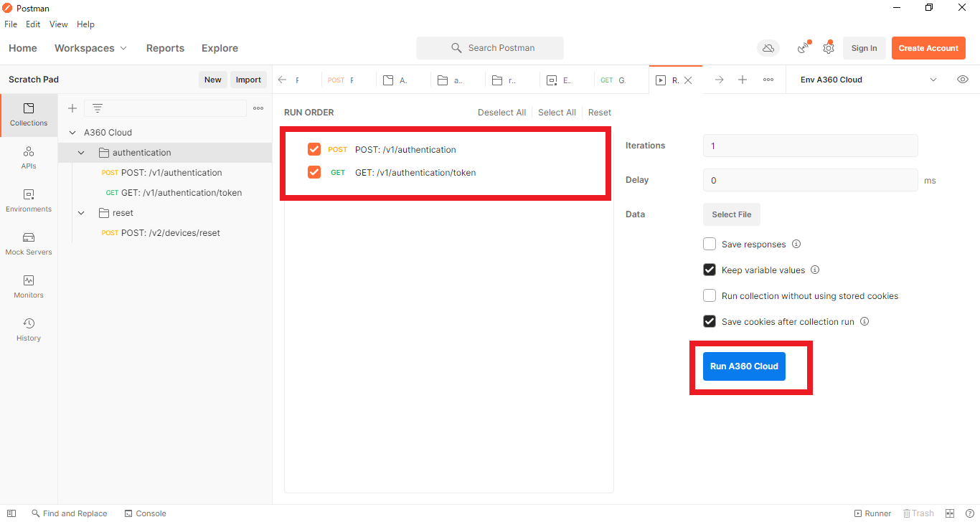Click Reset in run order
This screenshot has height=522, width=980.
(600, 113)
